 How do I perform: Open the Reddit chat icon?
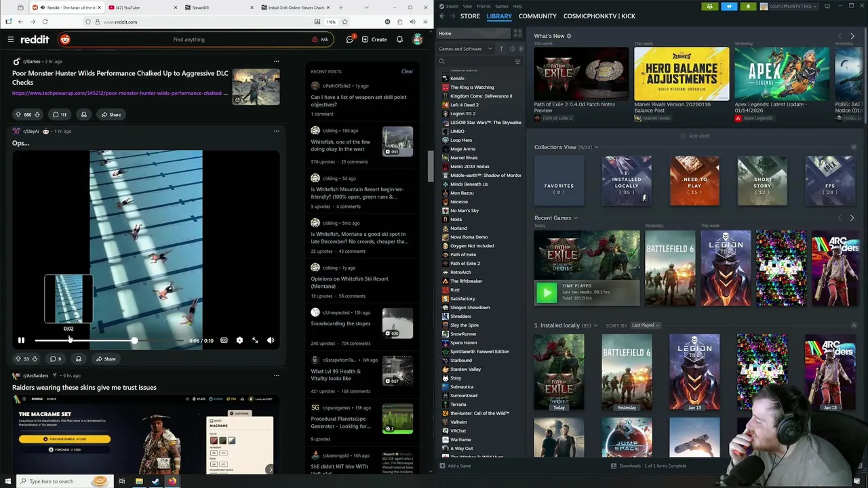click(x=350, y=39)
